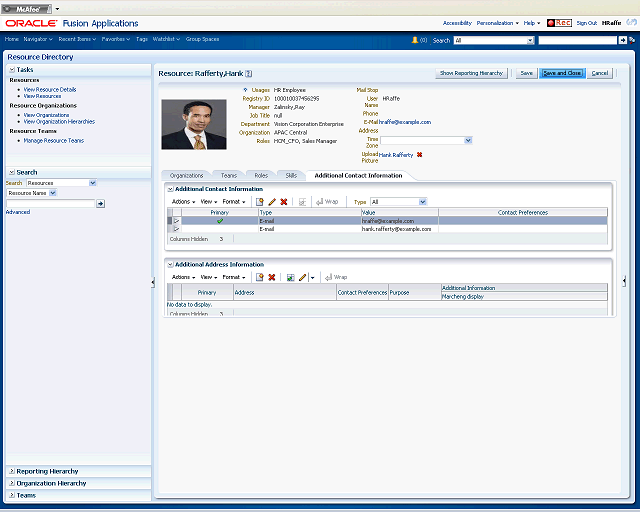Open left panel Search Resources dropdown

click(x=93, y=183)
